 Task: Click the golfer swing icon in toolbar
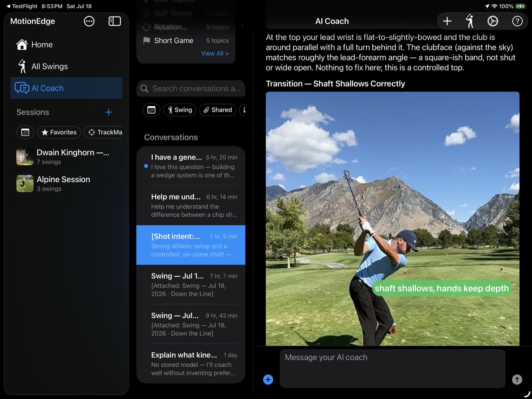pos(470,21)
